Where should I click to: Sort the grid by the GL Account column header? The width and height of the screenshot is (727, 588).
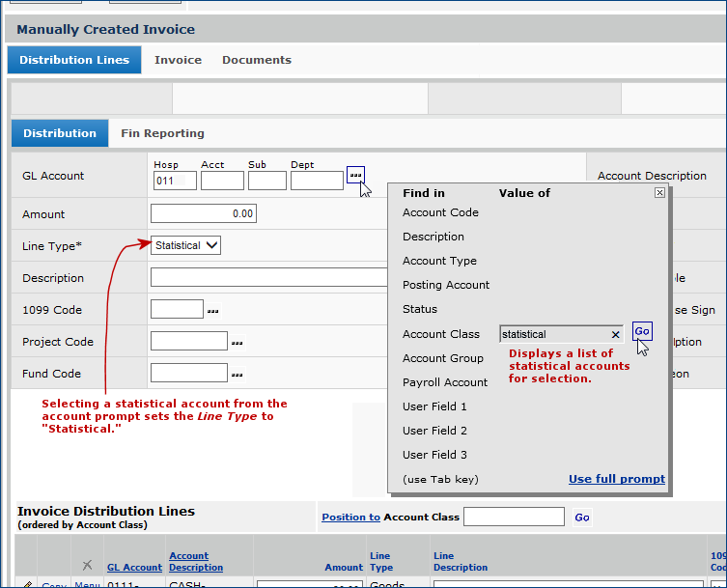[x=134, y=568]
